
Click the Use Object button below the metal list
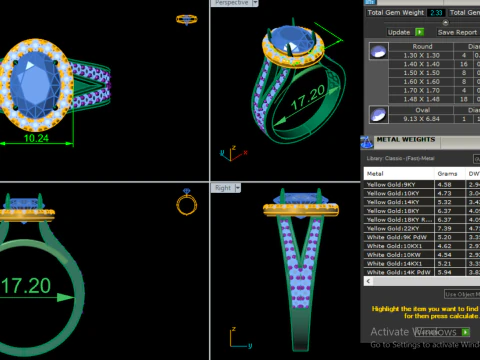click(462, 294)
